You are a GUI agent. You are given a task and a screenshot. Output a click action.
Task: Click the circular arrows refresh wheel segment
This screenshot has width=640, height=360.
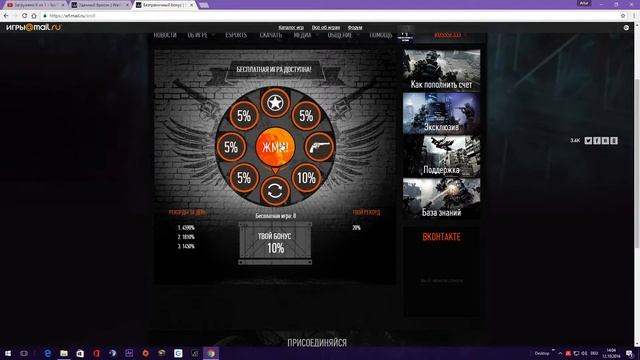coord(275,191)
